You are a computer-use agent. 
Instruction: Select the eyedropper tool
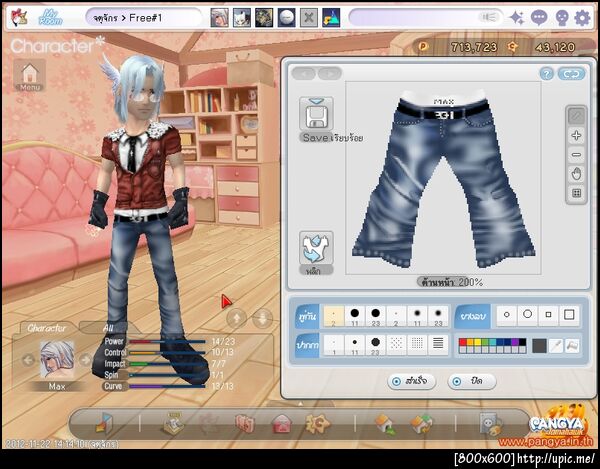click(x=556, y=346)
